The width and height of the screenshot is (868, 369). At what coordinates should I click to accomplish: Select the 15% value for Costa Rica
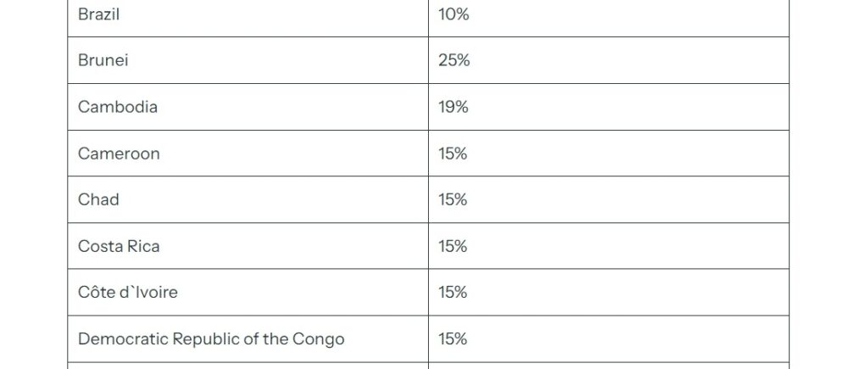point(453,246)
